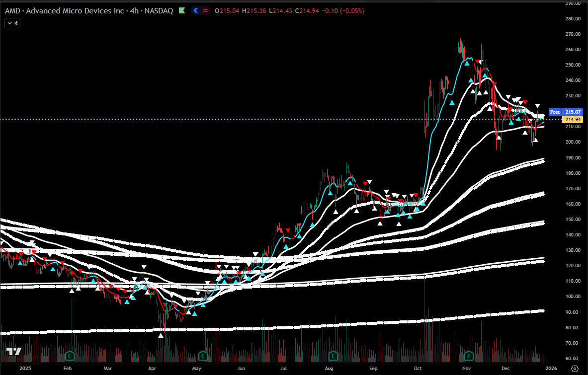This screenshot has width=588, height=375.
Task: Click the 280.00 price axis label
Action: pos(573,19)
